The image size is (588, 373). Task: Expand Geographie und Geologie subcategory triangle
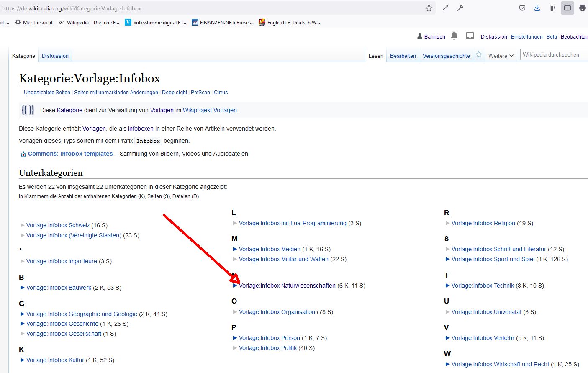click(x=23, y=314)
